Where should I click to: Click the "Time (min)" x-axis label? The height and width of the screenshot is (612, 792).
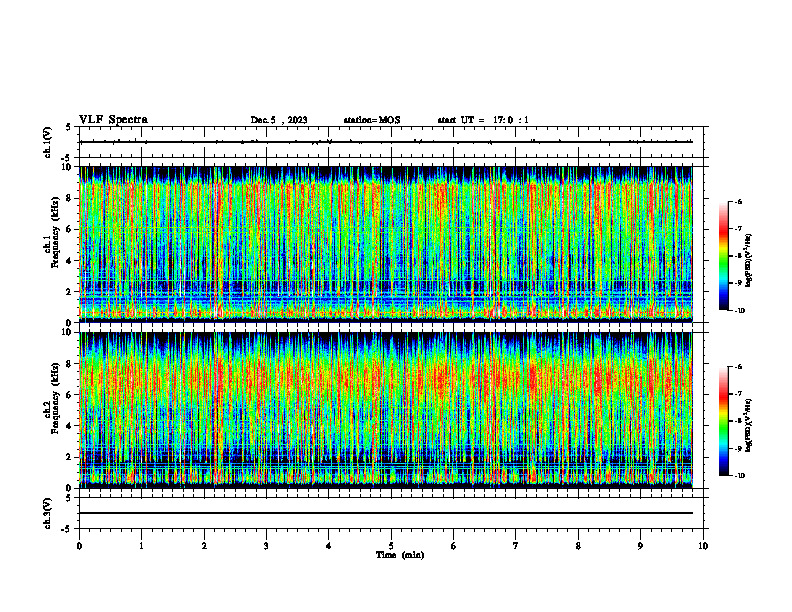point(400,555)
